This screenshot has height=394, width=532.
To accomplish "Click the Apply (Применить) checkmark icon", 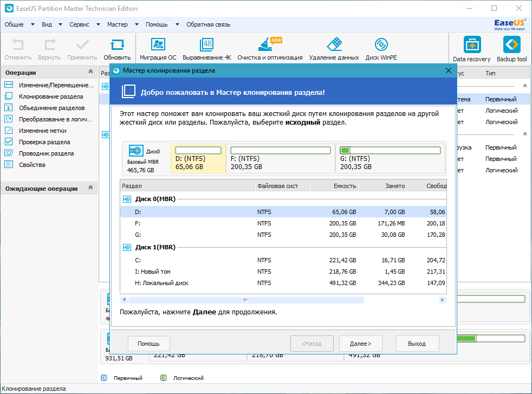I will coord(82,45).
